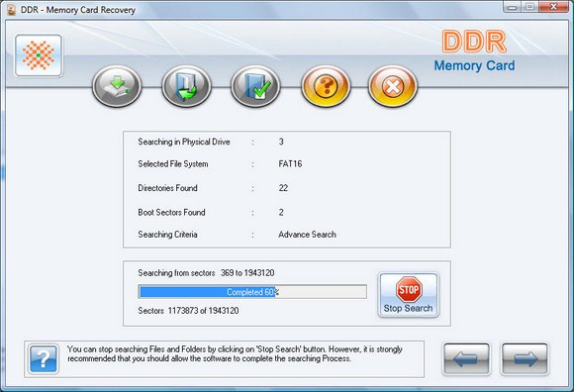Click the DDR Memory Card title bar icon
The width and height of the screenshot is (574, 392).
coord(11,10)
